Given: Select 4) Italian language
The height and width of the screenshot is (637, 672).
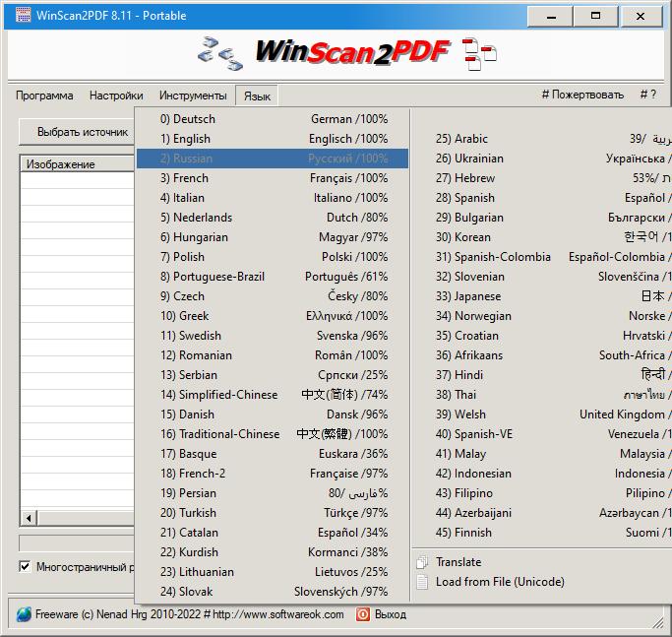Looking at the screenshot, I should click(273, 198).
